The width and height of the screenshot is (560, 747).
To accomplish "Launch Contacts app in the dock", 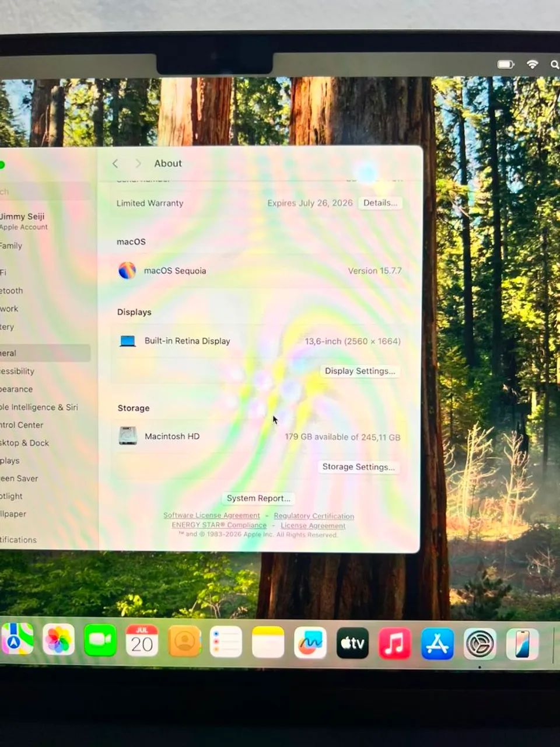I will pos(184,641).
